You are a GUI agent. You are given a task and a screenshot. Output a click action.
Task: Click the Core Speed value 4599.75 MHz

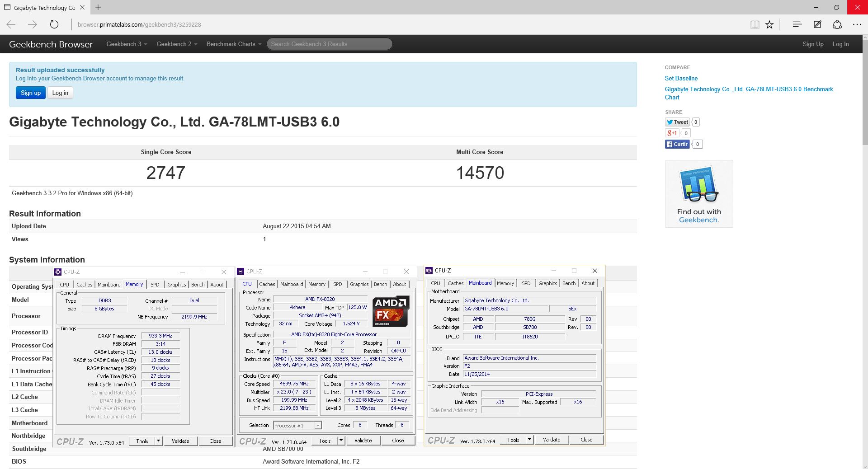coord(294,384)
